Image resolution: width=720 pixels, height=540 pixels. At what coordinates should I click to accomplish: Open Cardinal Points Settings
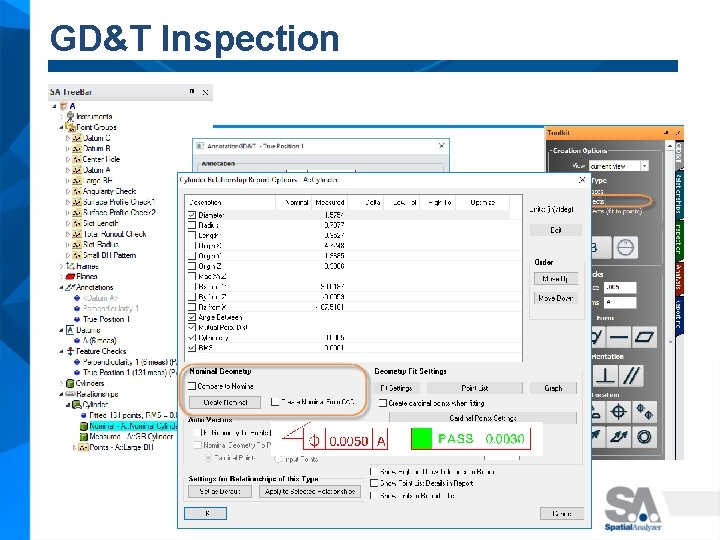point(483,418)
